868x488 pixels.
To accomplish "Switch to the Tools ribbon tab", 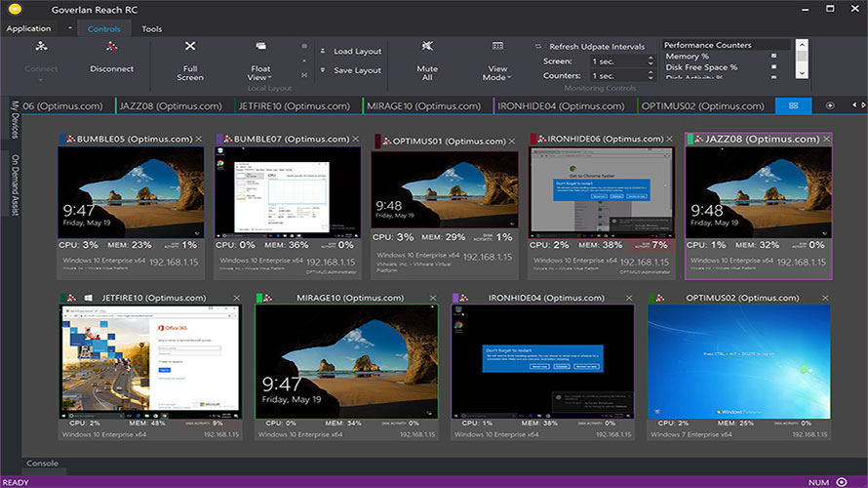I will tap(152, 28).
